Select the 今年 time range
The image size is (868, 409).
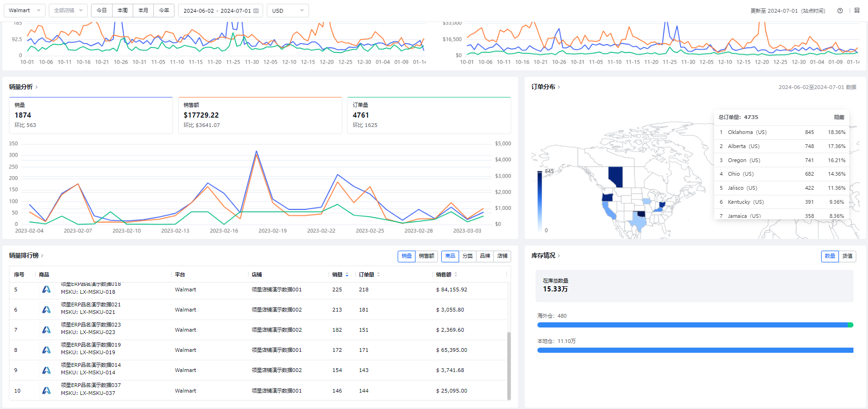(164, 10)
